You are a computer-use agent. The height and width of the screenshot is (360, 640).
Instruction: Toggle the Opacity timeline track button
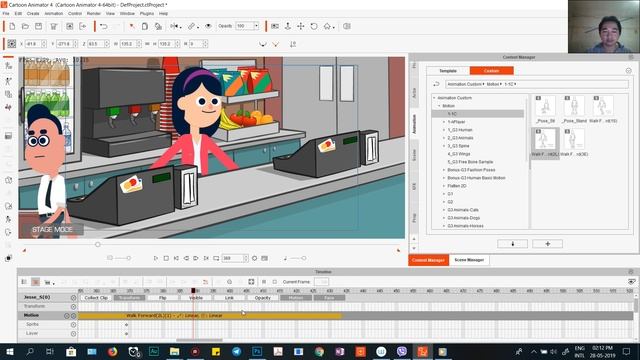pyautogui.click(x=262, y=298)
